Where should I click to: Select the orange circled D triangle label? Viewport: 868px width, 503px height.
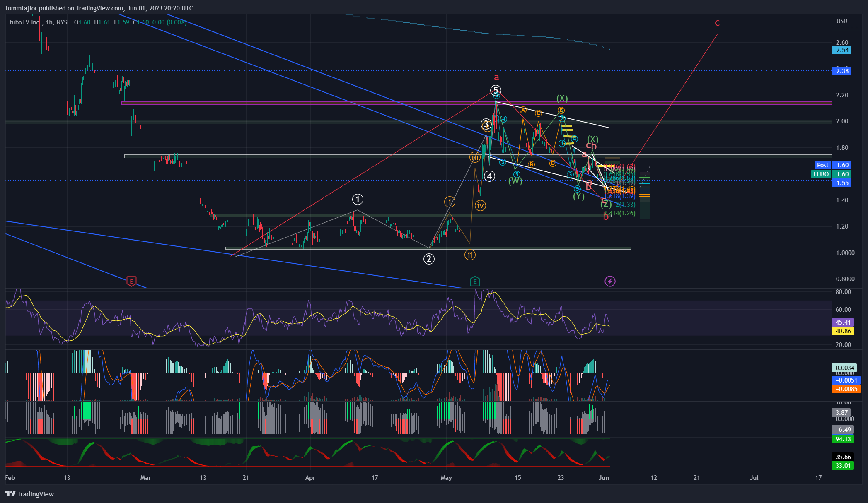coord(553,163)
